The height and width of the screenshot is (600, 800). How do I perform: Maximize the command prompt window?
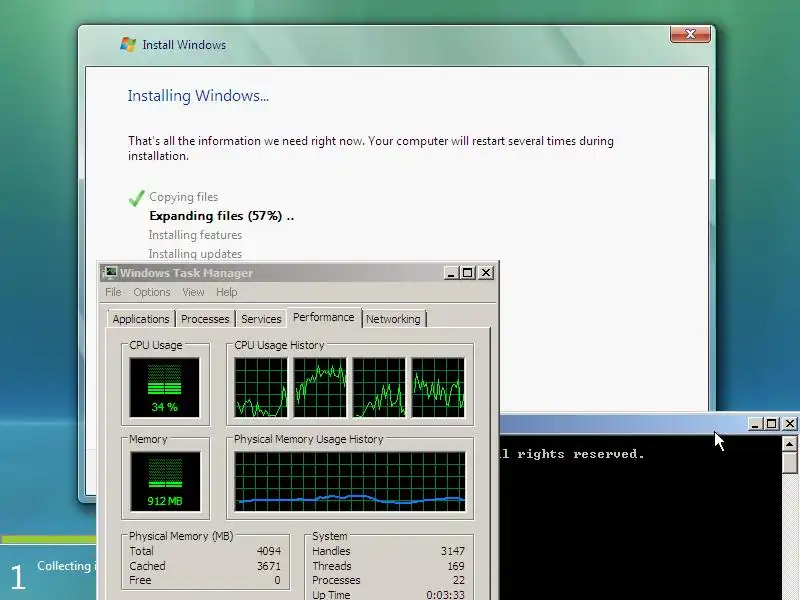pyautogui.click(x=771, y=423)
